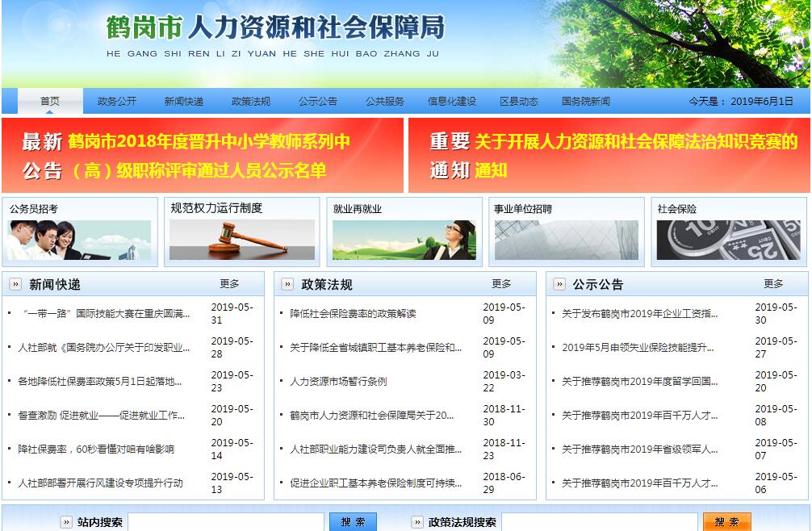
Task: Open the 信息化建设 navigation item
Action: (451, 102)
